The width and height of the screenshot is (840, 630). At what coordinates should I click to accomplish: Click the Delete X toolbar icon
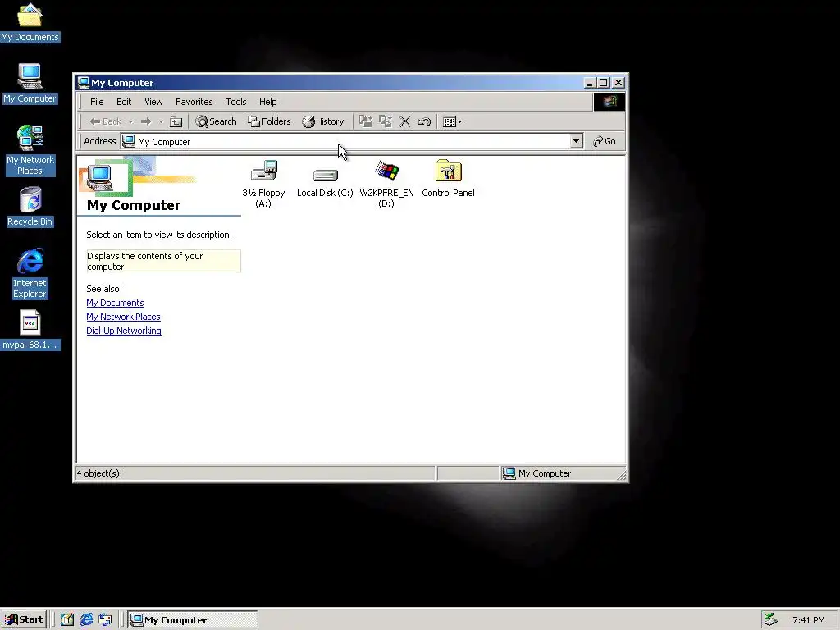click(x=405, y=121)
